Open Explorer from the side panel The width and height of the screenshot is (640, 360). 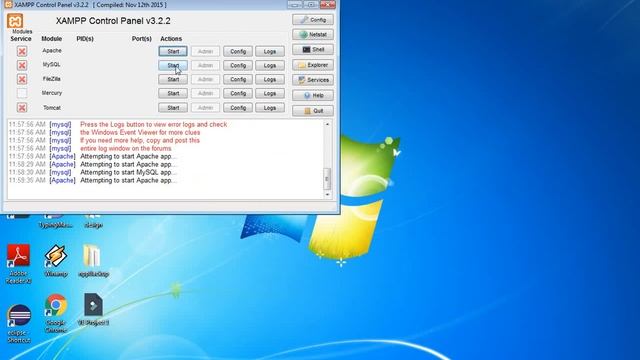(313, 65)
